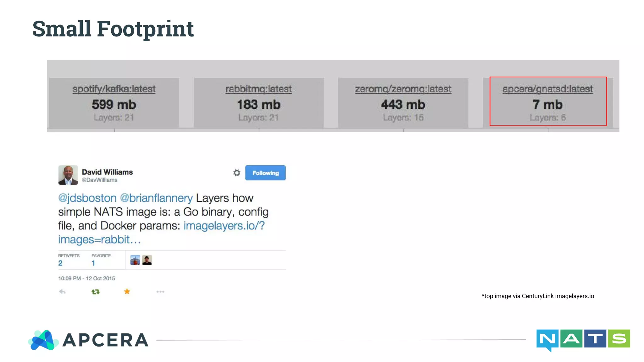The image size is (644, 362).
Task: Click the orange favorite star icon
Action: [127, 292]
